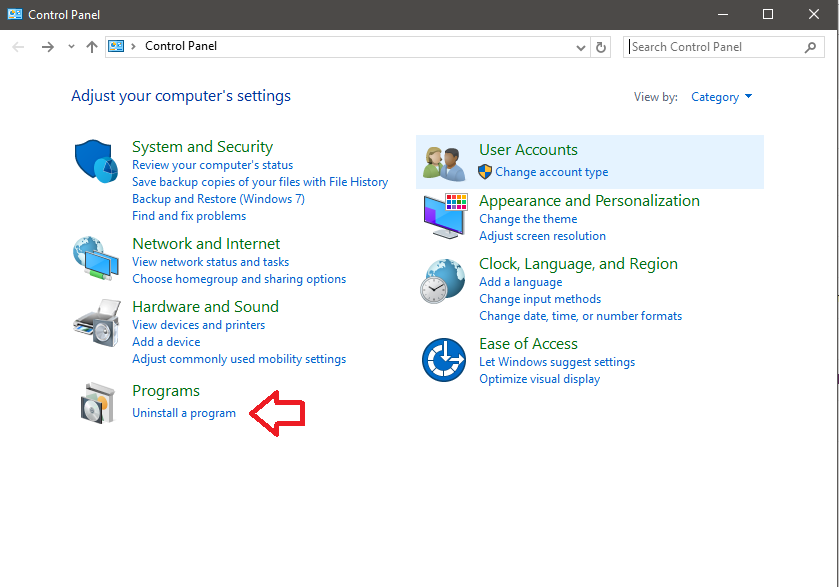The image size is (839, 587).
Task: Click Optimize visual display
Action: (x=539, y=379)
